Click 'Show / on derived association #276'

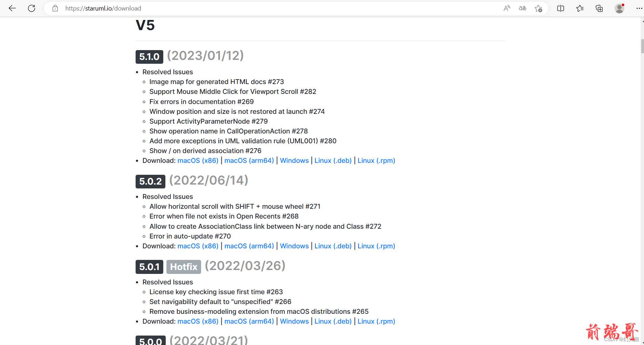205,151
